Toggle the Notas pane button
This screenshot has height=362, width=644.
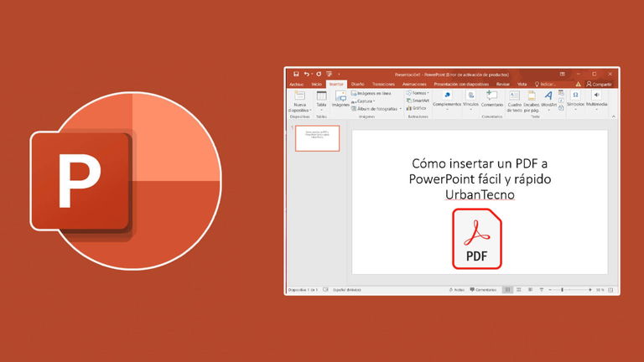[457, 290]
